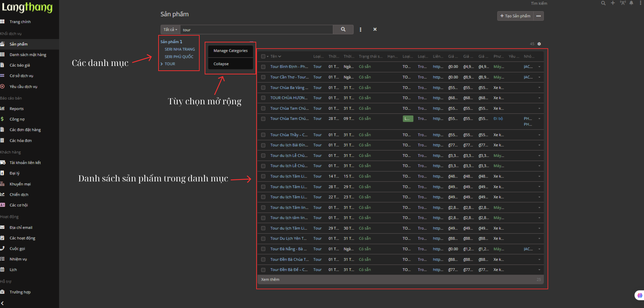Click the tour search input field

point(256,30)
